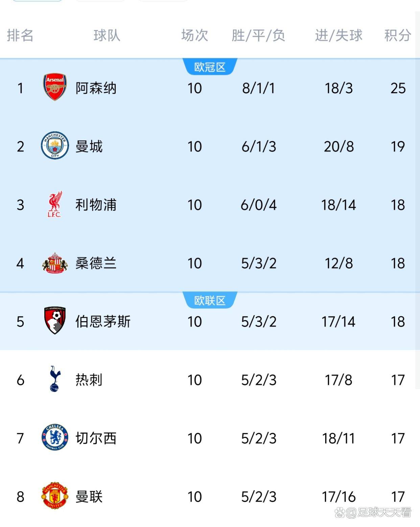Select the Liverpool LFC crest
Viewport: 420px width, 527px height.
tap(55, 204)
